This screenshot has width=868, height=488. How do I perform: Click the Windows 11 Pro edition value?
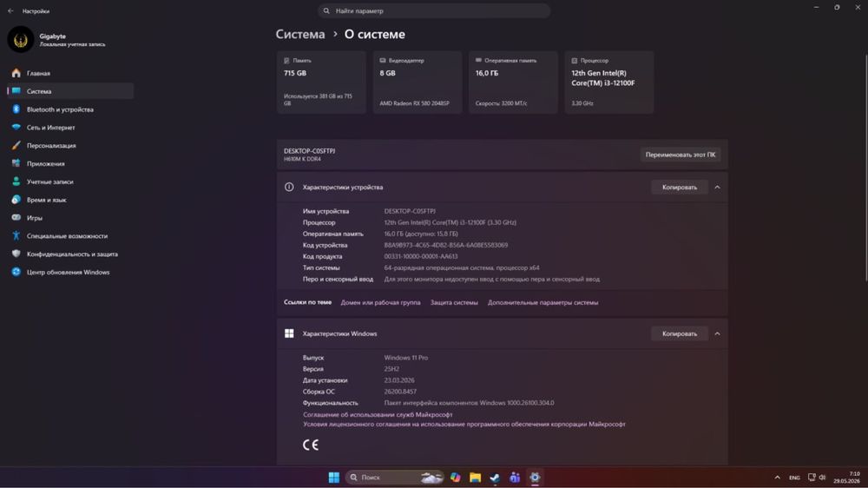[x=405, y=358]
